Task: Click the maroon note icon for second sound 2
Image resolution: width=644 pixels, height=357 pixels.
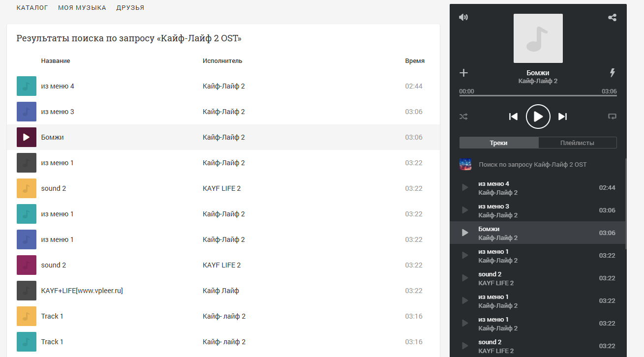Action: click(27, 265)
